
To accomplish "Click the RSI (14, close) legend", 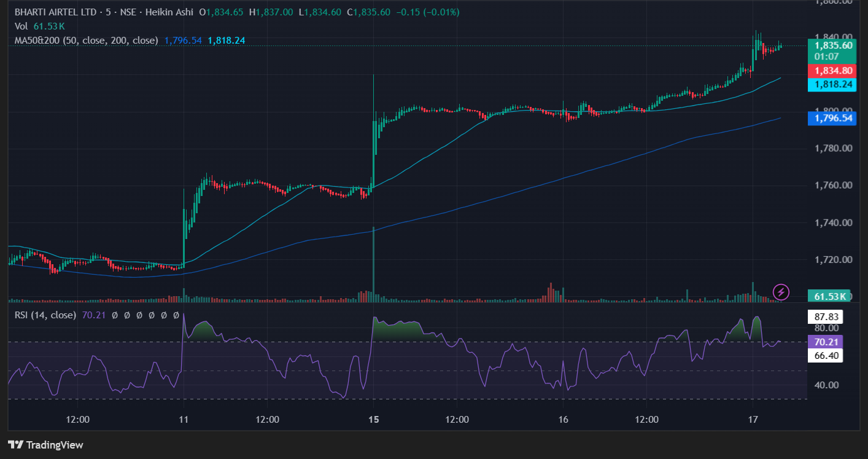I will tap(45, 315).
